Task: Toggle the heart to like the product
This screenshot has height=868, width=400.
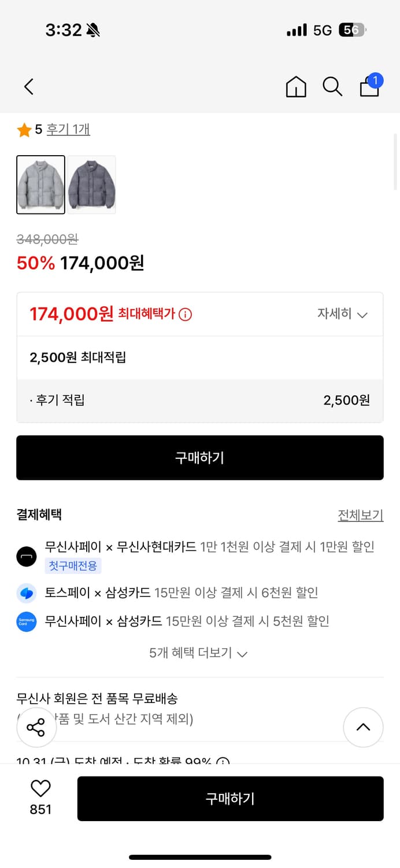Action: coord(40,790)
